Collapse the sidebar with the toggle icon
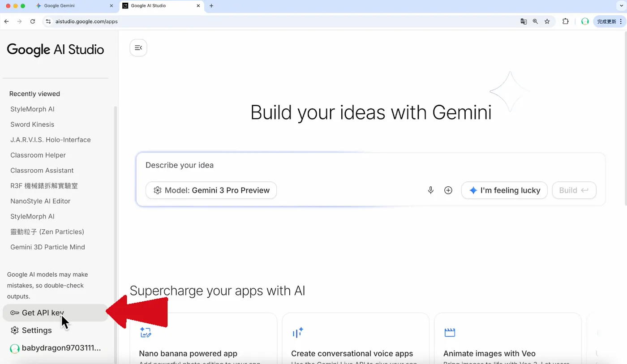The height and width of the screenshot is (364, 627). (x=138, y=48)
